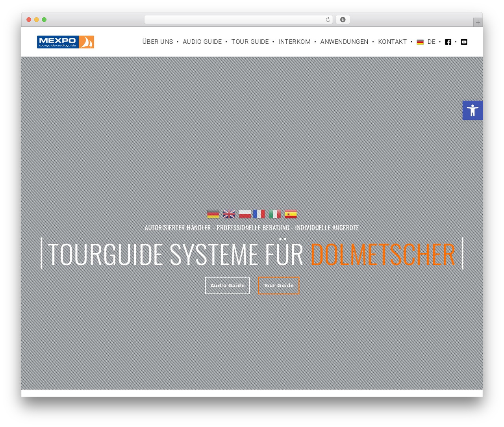The width and height of the screenshot is (504, 427).
Task: Reload the page in browser
Action: [x=328, y=20]
